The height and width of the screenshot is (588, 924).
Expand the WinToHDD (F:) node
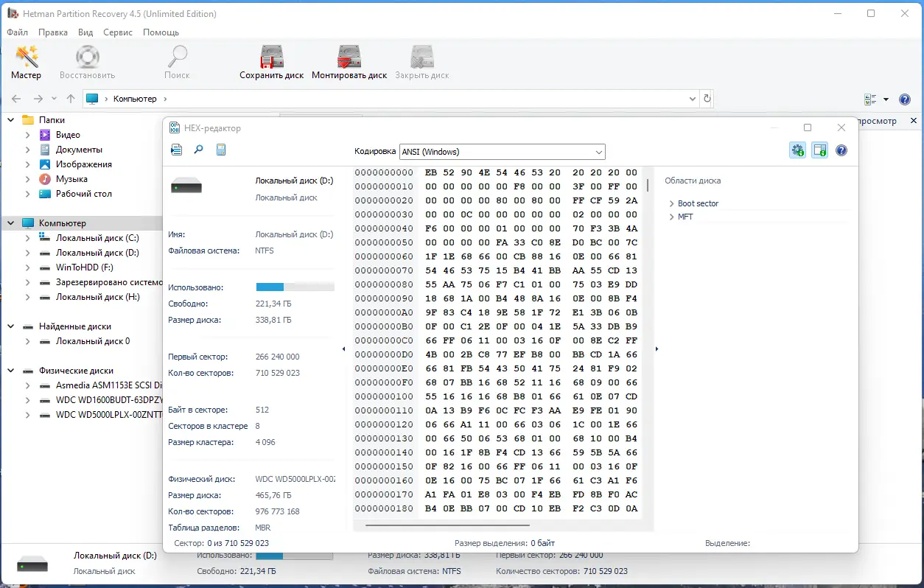pyautogui.click(x=28, y=267)
